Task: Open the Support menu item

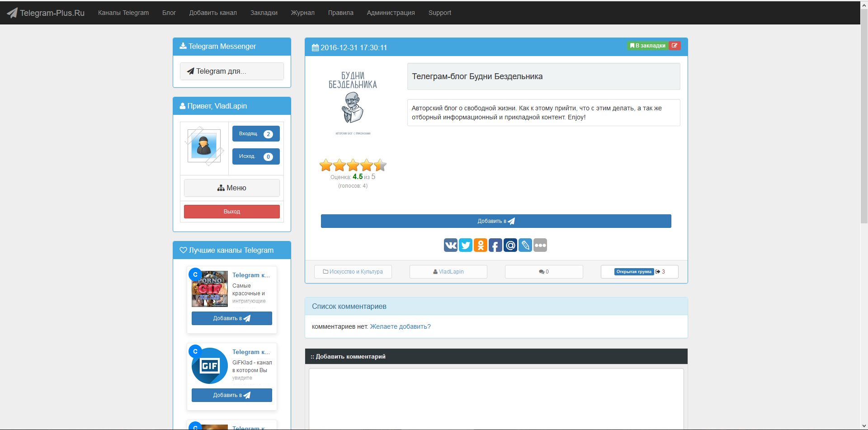Action: [440, 13]
